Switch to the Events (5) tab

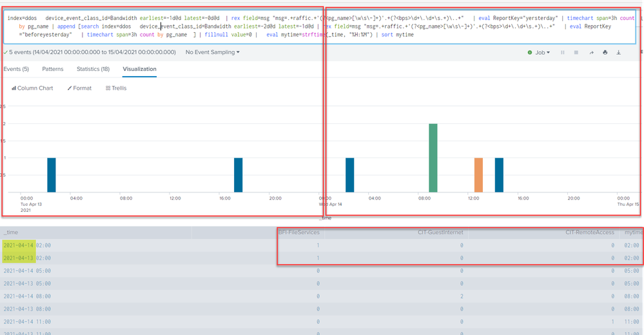pos(16,69)
